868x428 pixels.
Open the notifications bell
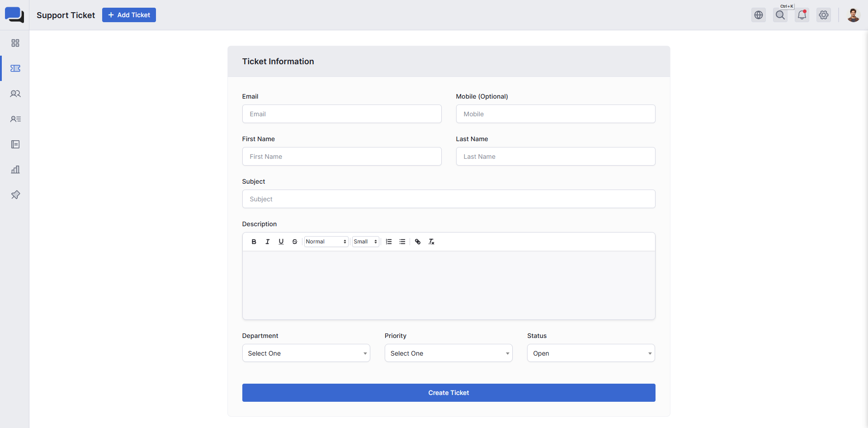point(802,15)
